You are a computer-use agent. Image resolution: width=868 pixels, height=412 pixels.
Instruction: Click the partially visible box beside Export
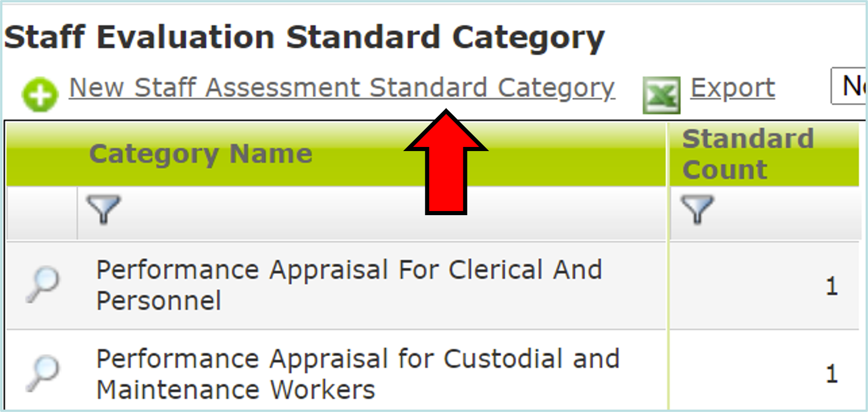click(849, 86)
